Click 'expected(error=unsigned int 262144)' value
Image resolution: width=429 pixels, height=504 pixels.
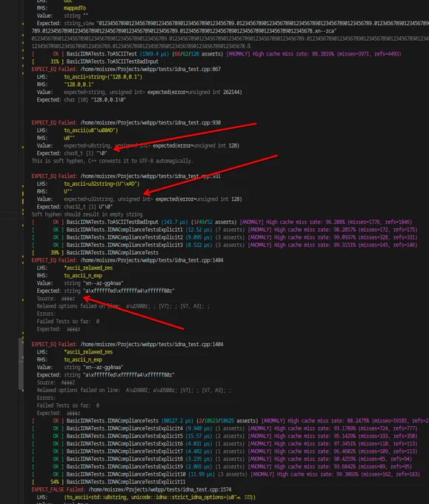click(194, 92)
